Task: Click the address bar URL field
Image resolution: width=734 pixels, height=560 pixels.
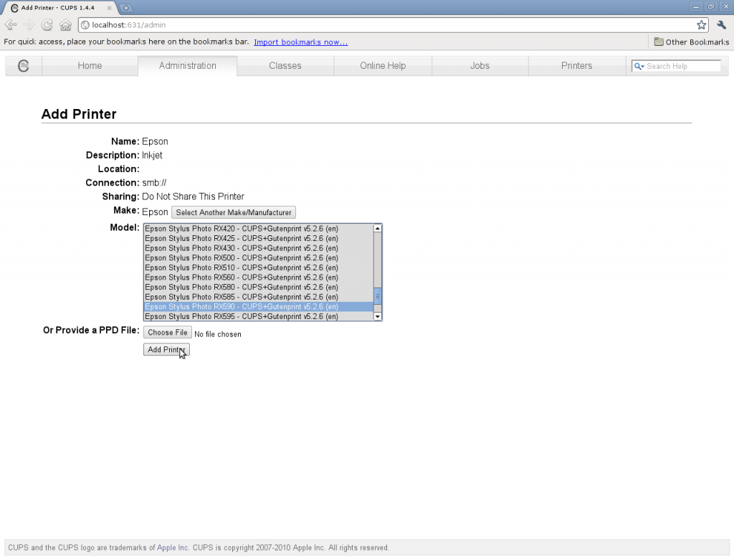Action: [392, 25]
